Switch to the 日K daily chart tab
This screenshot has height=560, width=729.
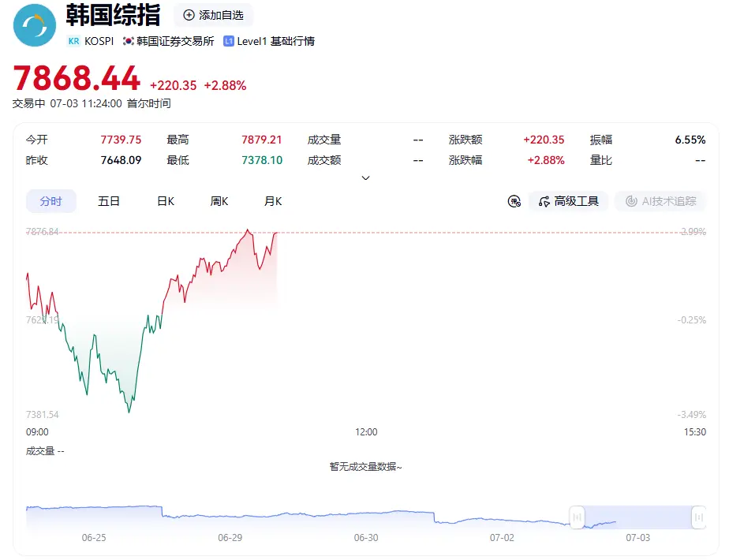click(166, 201)
